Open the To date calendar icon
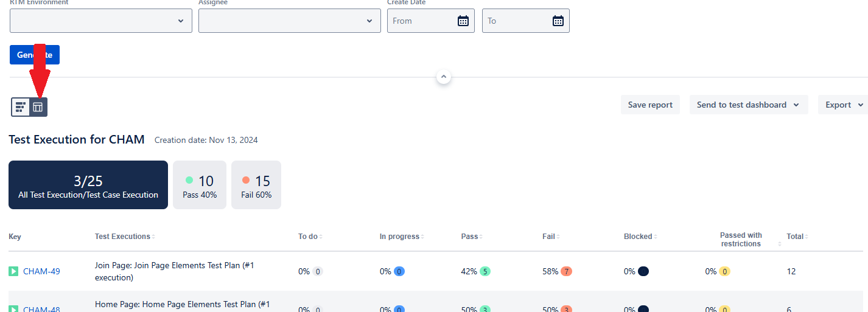 558,21
